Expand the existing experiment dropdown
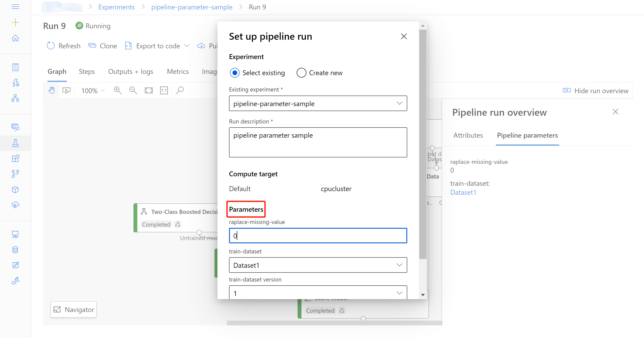The width and height of the screenshot is (644, 338). pos(399,104)
